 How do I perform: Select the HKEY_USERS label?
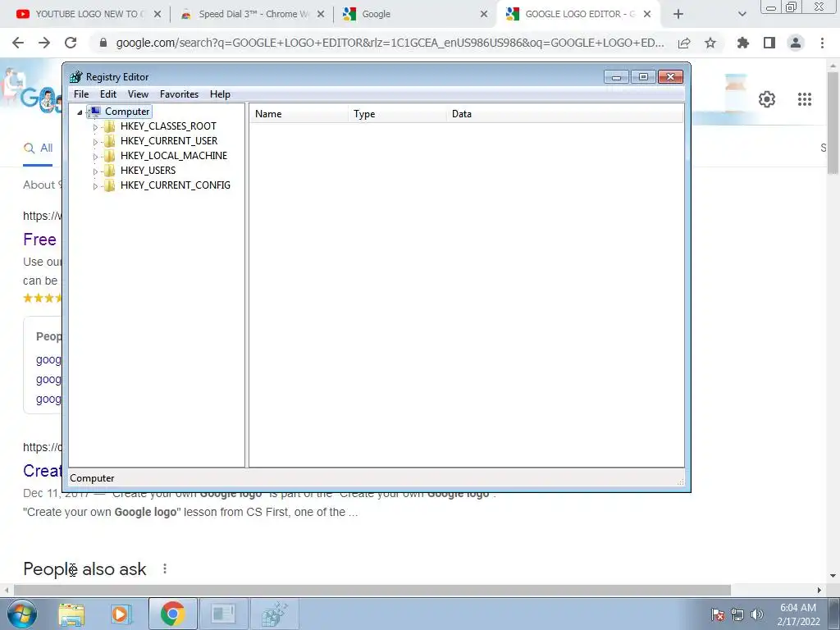pyautogui.click(x=148, y=171)
